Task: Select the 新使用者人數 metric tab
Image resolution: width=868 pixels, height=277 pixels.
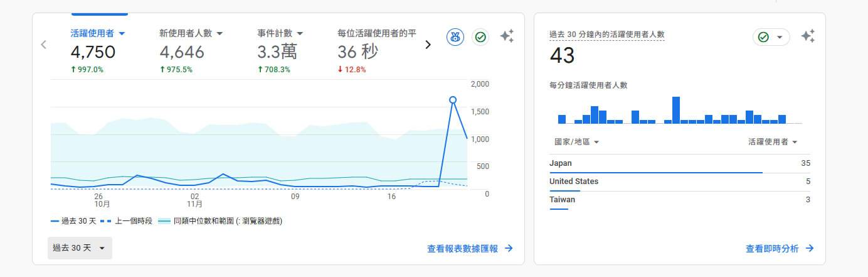Action: [191, 33]
